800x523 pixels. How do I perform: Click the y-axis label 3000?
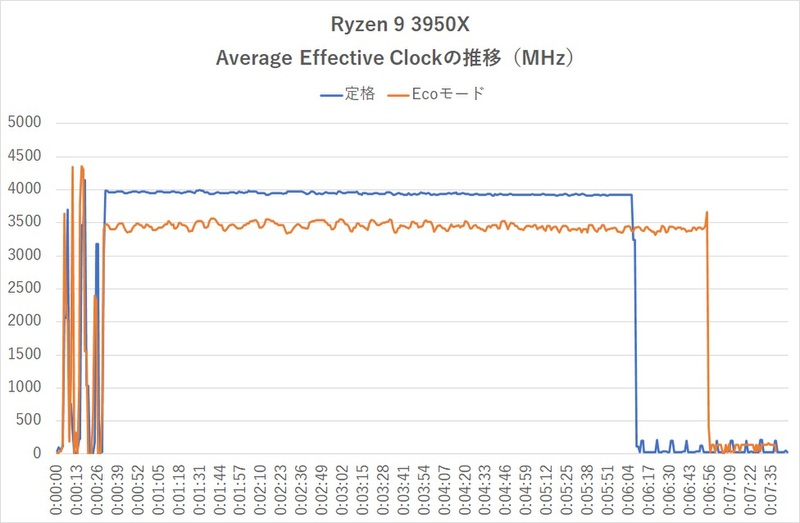tap(24, 255)
